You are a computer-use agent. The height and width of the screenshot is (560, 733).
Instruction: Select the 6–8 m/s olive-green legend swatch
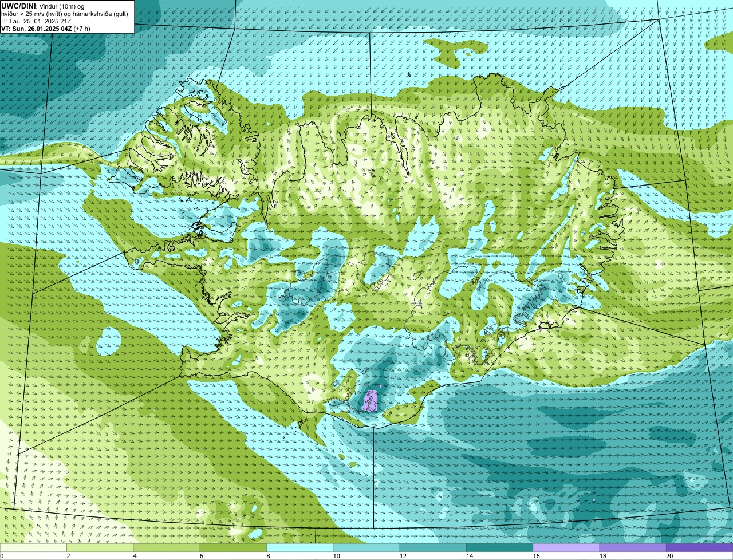tap(233, 547)
